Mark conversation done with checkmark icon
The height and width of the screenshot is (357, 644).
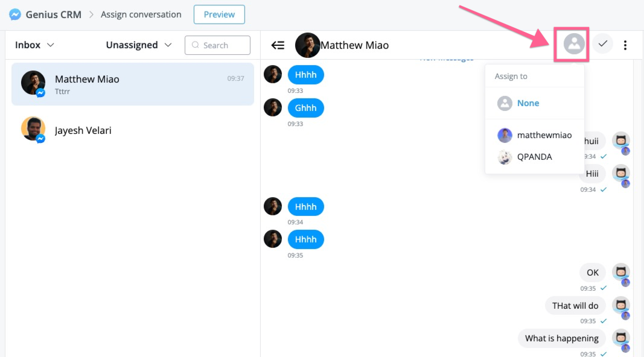click(x=602, y=43)
